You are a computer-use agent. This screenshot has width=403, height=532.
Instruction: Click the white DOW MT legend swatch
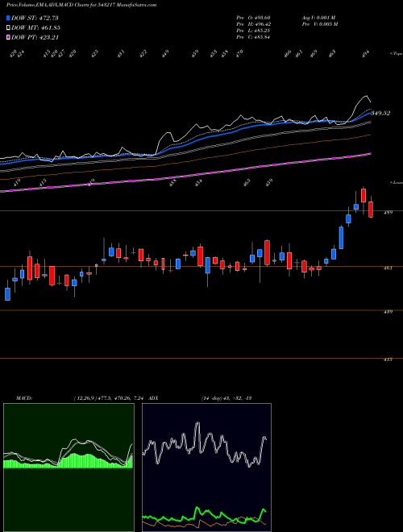click(9, 28)
